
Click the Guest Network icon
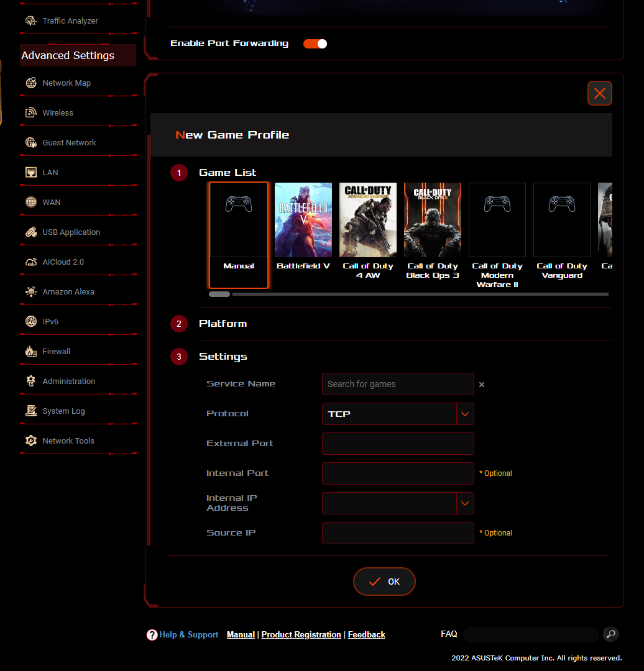[31, 142]
